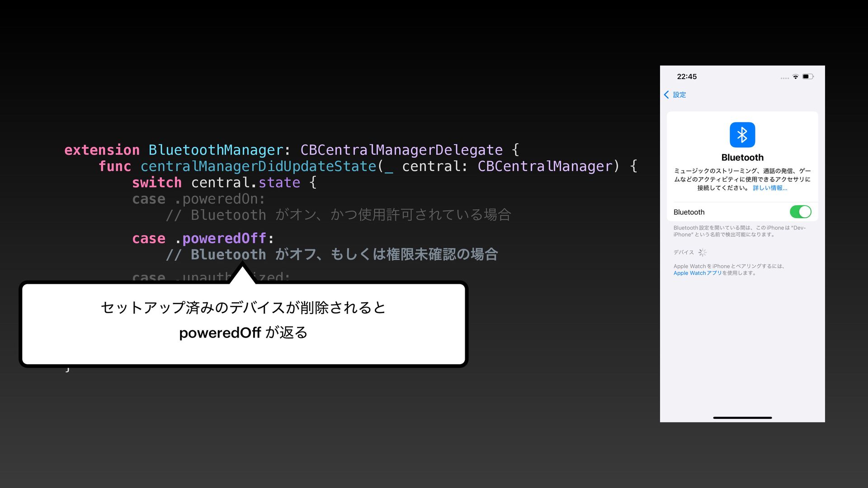
Task: Tap the blue Bluetooth app icon
Action: tap(742, 135)
